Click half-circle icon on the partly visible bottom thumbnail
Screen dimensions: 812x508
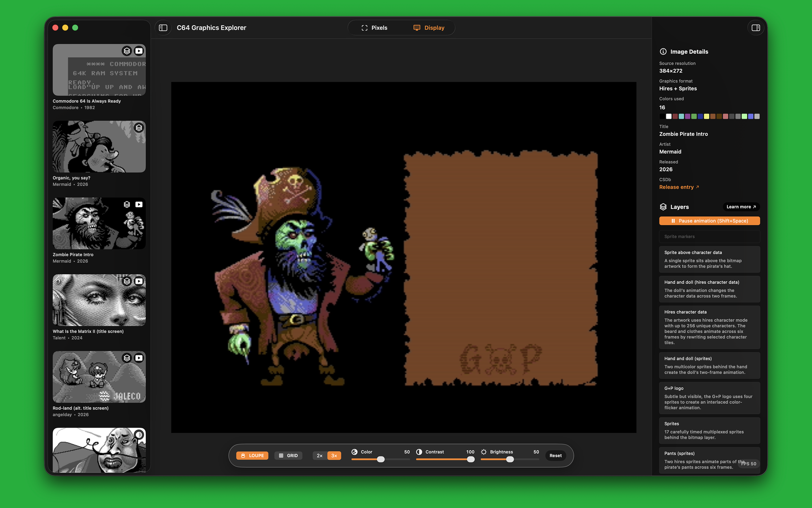[139, 435]
